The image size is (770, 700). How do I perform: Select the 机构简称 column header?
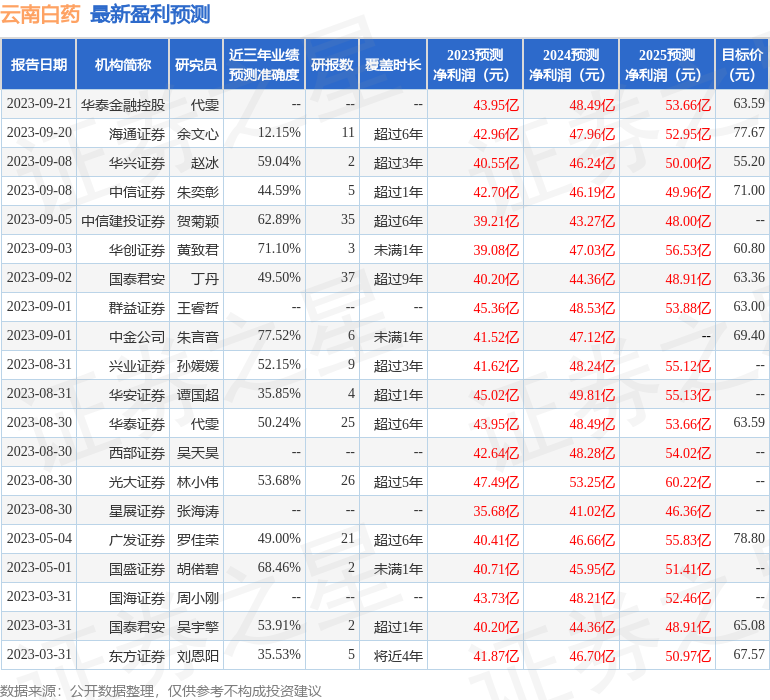tap(123, 64)
